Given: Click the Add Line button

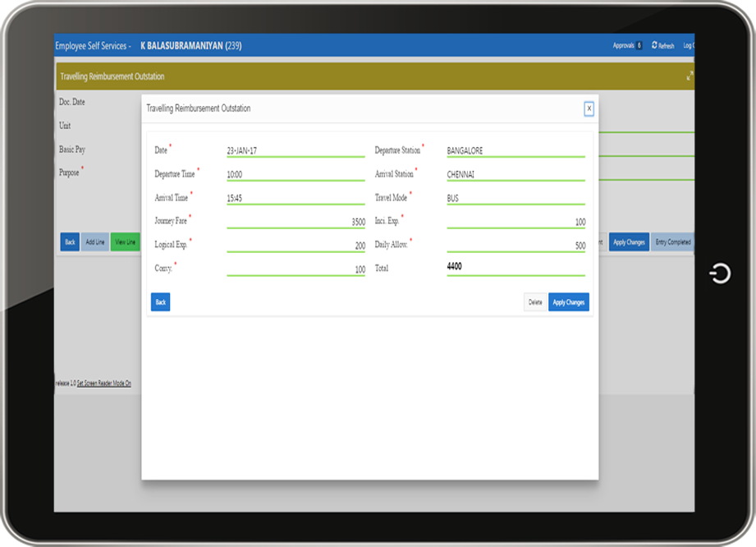Looking at the screenshot, I should coord(94,242).
